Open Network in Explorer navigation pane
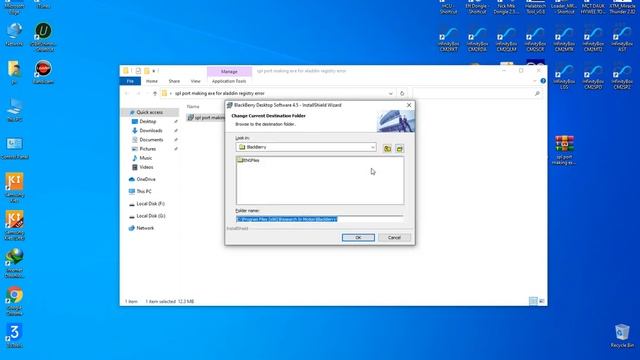This screenshot has width=640, height=360. tap(145, 228)
